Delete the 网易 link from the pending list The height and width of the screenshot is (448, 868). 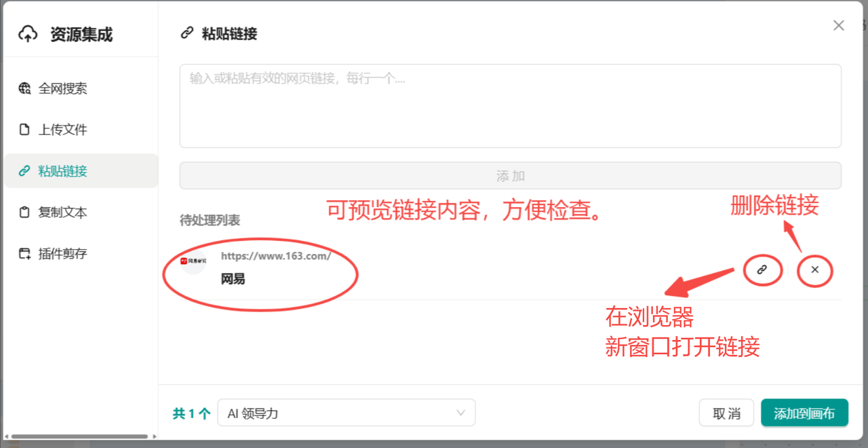tap(815, 269)
